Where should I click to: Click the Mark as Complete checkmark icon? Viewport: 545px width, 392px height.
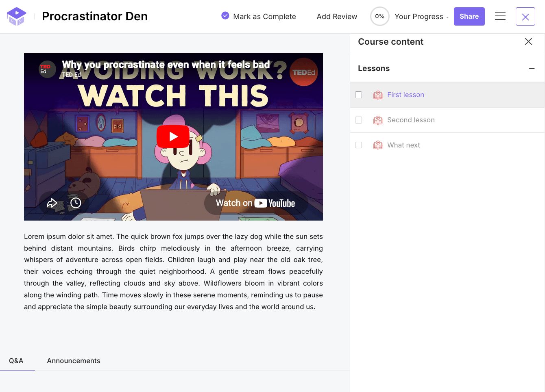click(x=225, y=15)
